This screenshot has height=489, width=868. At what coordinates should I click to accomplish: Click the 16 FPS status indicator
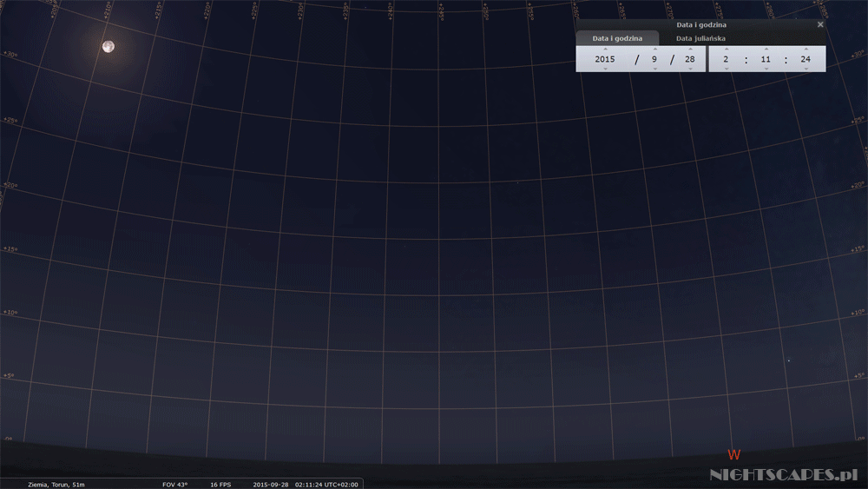(220, 485)
